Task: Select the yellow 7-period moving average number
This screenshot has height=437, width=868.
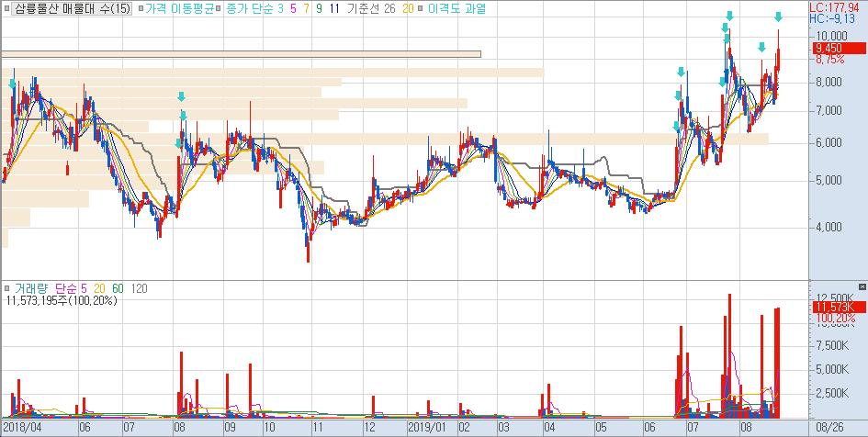Action: point(306,9)
